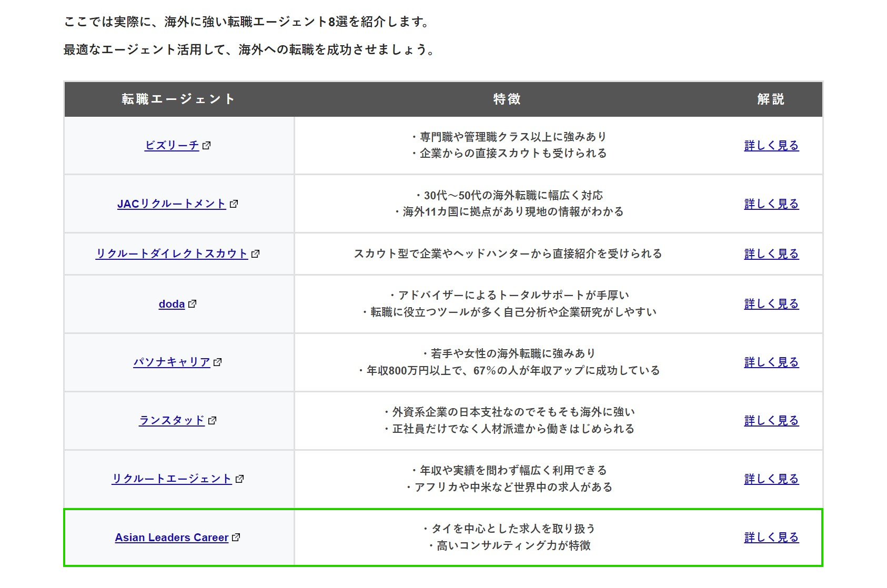
Task: Click the 転職エージェント column header
Action: 179,99
